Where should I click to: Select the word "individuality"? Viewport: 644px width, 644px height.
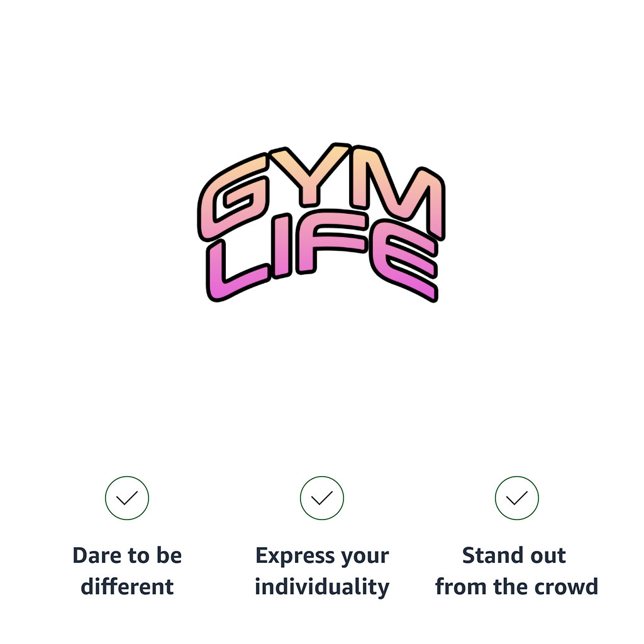(x=322, y=587)
